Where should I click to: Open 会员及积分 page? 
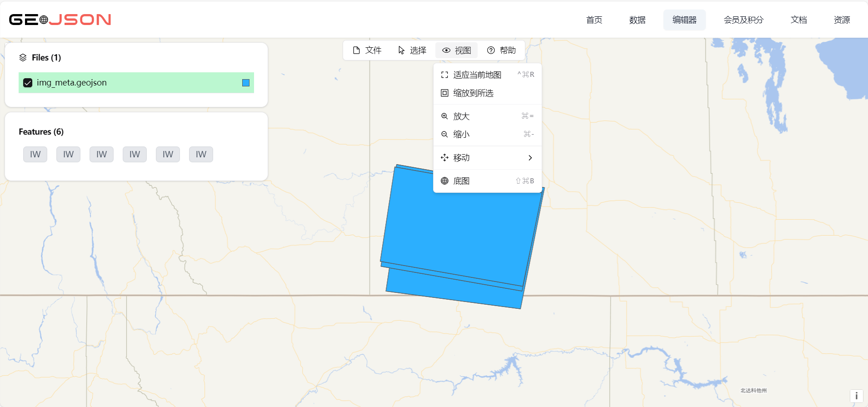click(x=743, y=20)
